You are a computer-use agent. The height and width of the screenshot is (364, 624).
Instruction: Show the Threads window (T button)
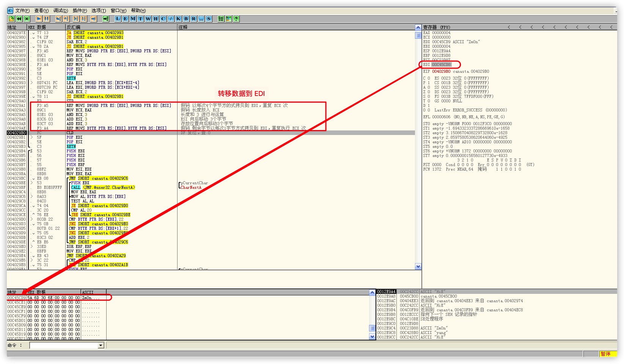(x=141, y=19)
